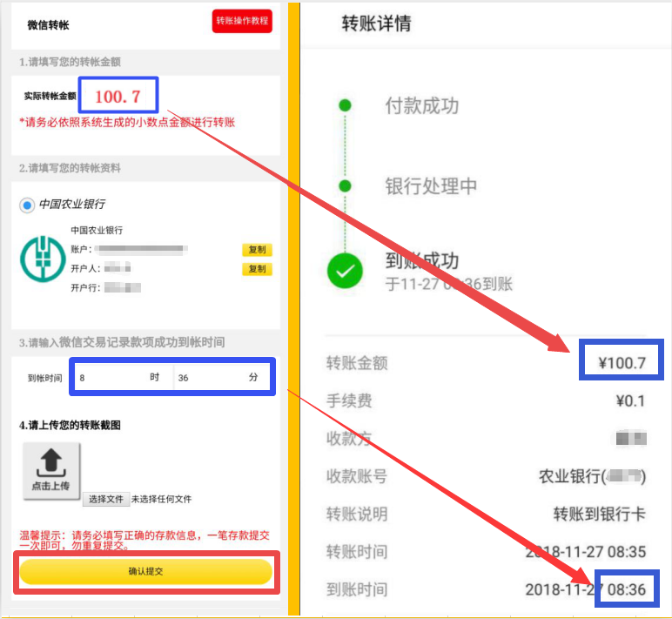Click the 转账详情 page title
This screenshot has height=619, width=672.
tap(376, 24)
